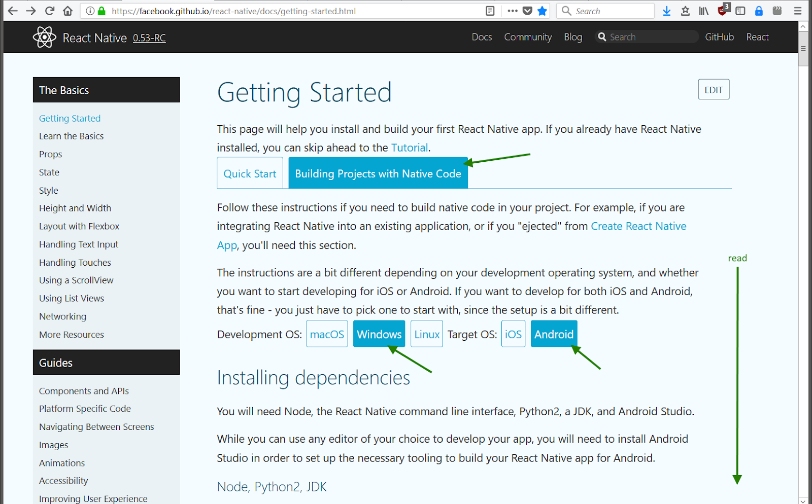Open the browser home page icon
The image size is (812, 504).
(67, 11)
